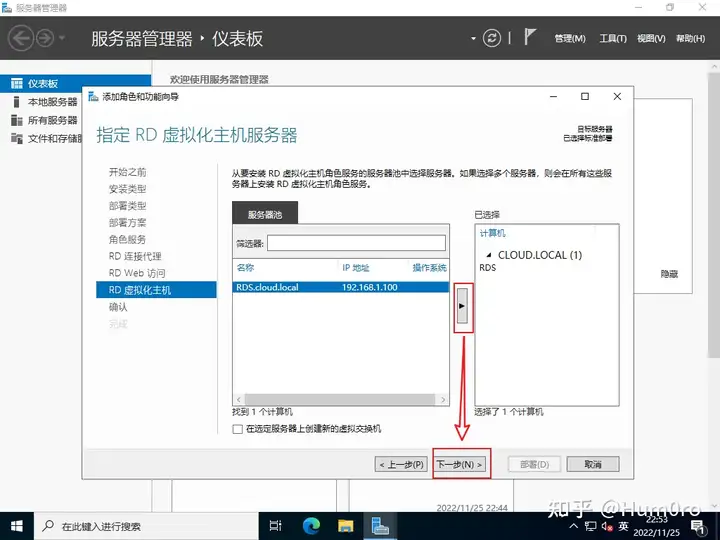Click the server list scroll right arrow
720x540 pixels.
click(443, 399)
